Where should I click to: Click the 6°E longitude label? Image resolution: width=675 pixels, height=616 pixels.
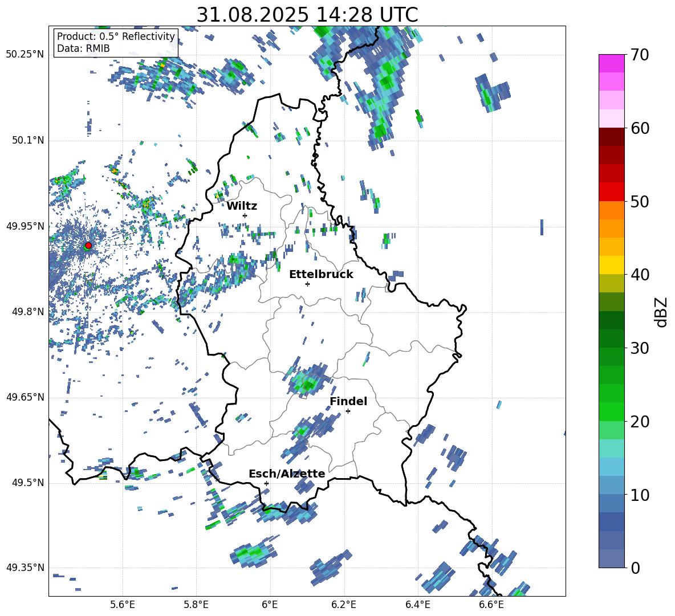[x=270, y=605]
